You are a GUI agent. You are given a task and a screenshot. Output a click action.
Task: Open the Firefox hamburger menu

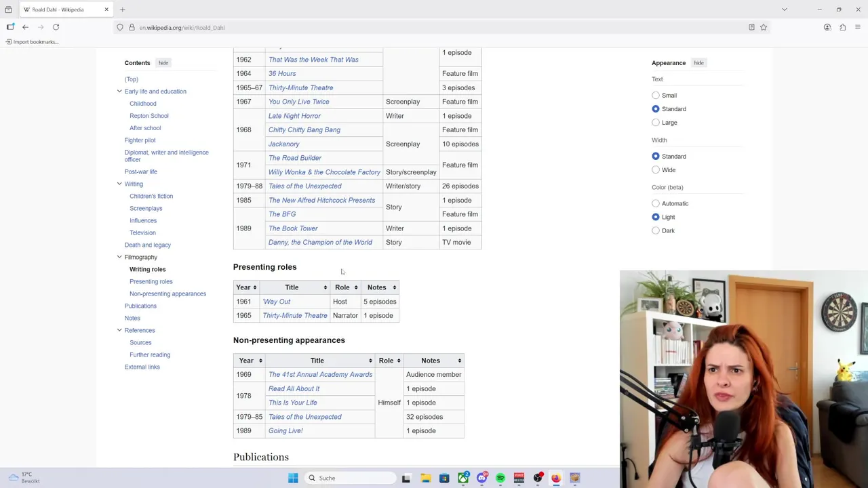click(x=858, y=27)
